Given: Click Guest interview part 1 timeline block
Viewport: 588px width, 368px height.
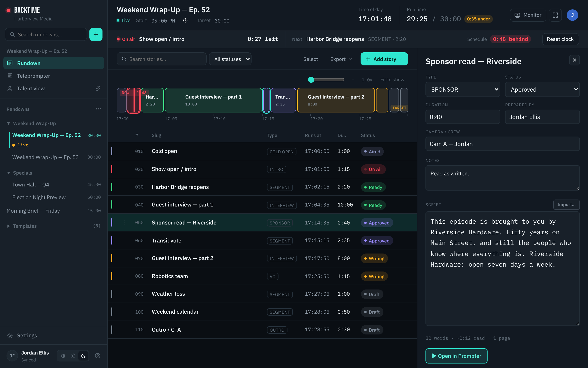Looking at the screenshot, I should [x=213, y=100].
